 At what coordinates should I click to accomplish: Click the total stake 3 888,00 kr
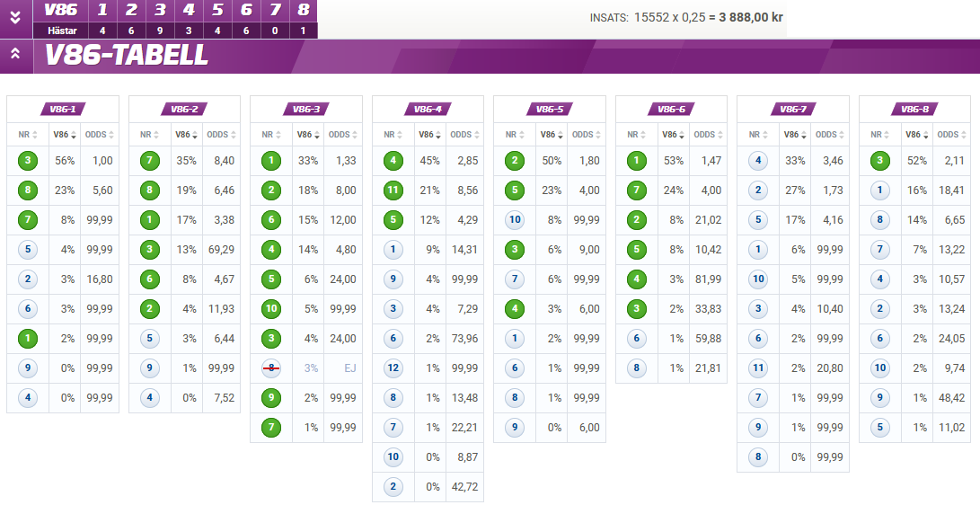[751, 17]
